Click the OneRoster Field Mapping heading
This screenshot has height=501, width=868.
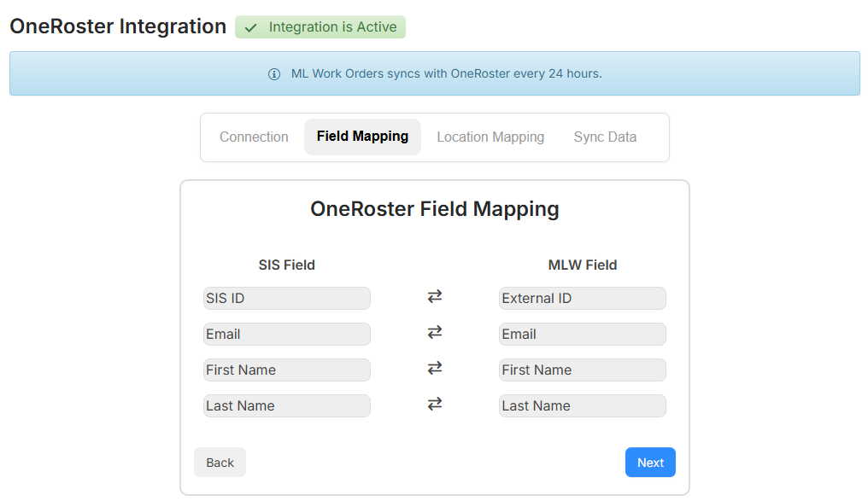tap(435, 209)
